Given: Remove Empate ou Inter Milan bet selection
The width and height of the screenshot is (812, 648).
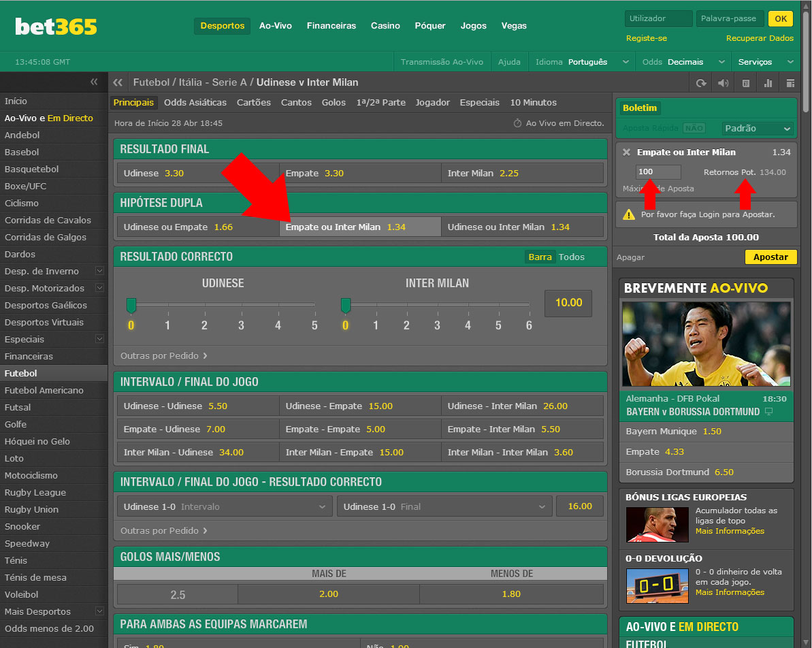Looking at the screenshot, I should (x=626, y=152).
